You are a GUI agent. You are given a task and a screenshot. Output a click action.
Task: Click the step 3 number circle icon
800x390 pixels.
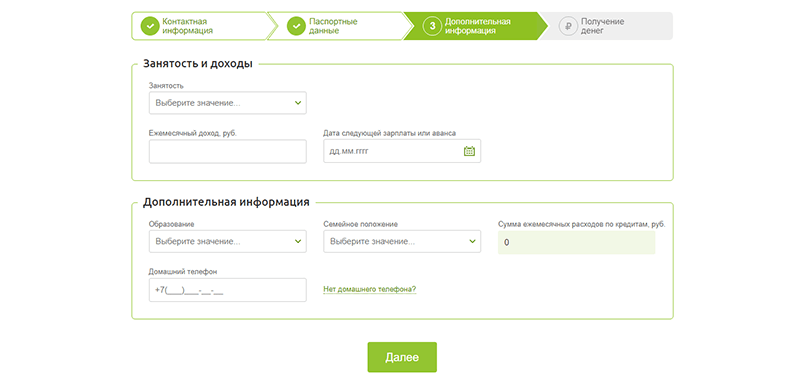pyautogui.click(x=432, y=26)
